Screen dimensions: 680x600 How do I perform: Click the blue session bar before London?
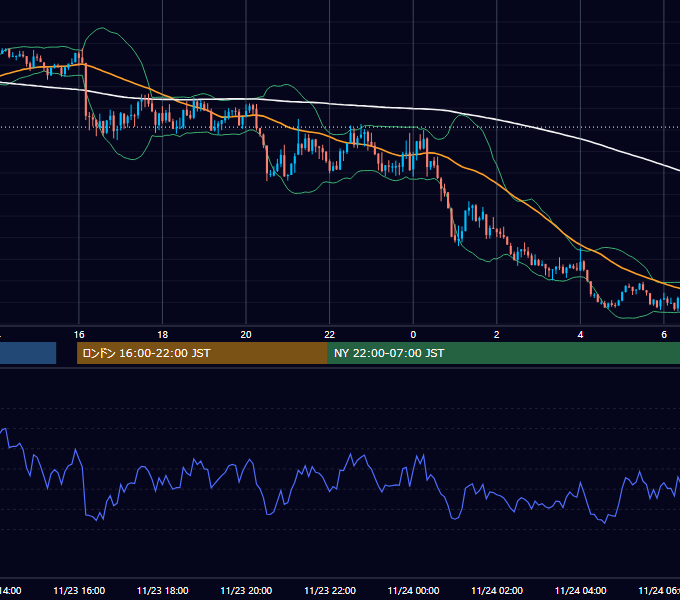pyautogui.click(x=28, y=353)
